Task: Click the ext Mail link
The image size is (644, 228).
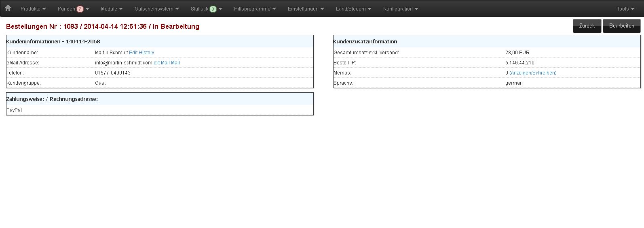Action: pos(161,63)
